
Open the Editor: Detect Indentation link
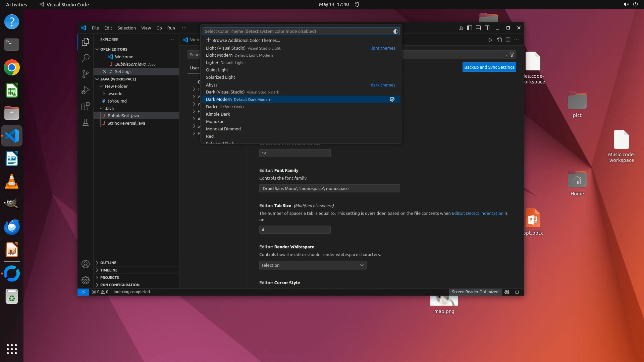(477, 213)
